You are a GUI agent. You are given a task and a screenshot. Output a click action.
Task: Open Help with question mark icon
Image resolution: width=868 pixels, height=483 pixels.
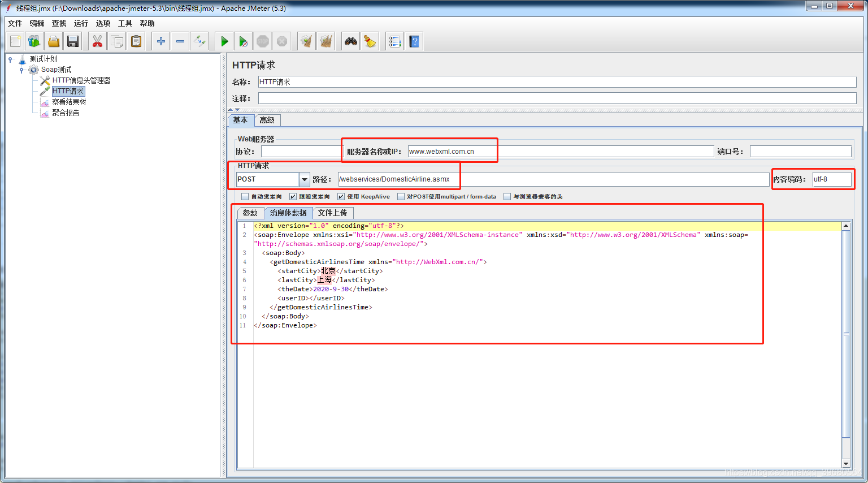414,41
